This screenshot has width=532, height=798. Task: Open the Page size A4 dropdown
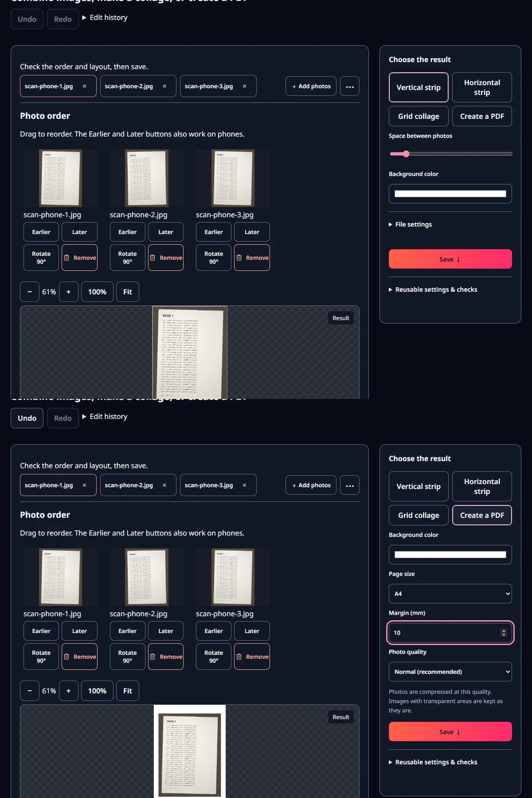click(x=450, y=594)
